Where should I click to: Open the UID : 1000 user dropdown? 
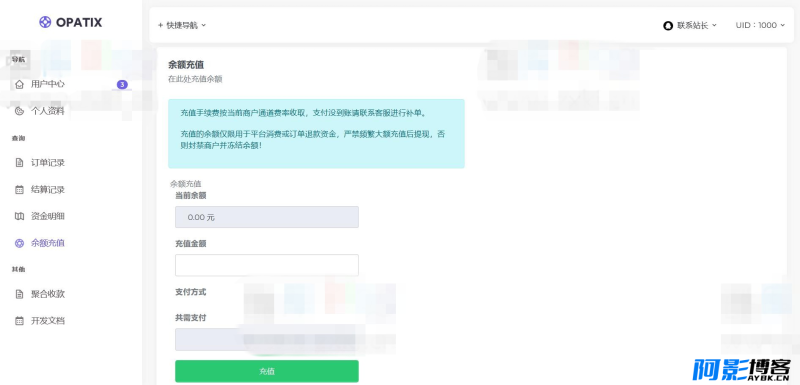pyautogui.click(x=760, y=25)
